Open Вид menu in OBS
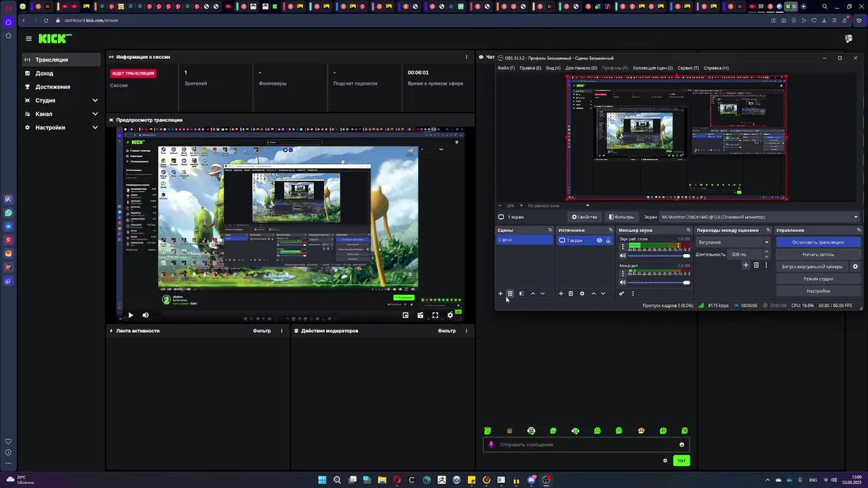 (553, 68)
